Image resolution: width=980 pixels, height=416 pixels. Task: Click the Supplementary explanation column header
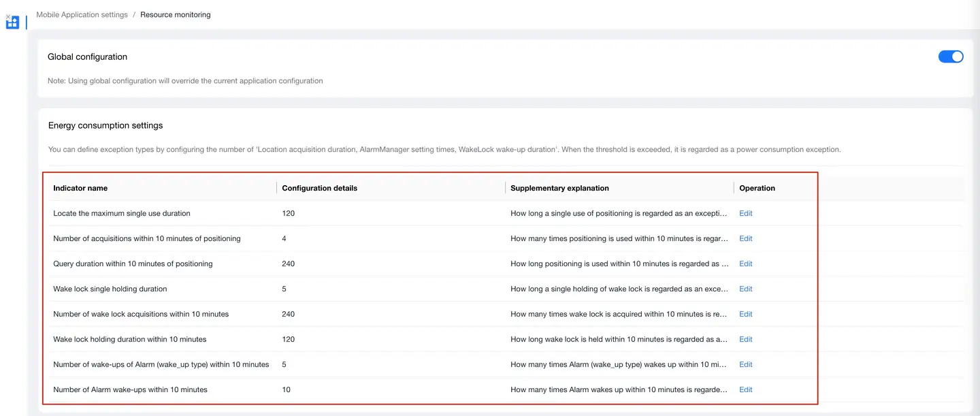click(x=559, y=188)
